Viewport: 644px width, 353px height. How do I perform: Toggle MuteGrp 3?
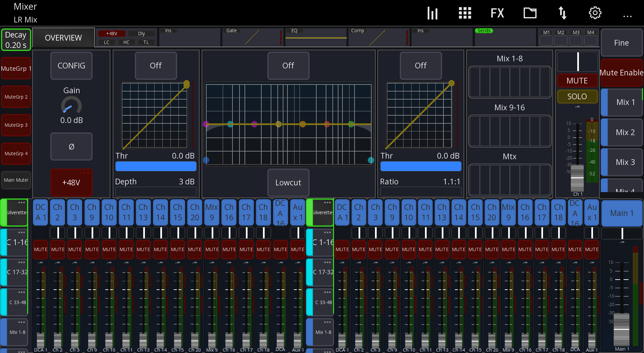click(x=16, y=125)
